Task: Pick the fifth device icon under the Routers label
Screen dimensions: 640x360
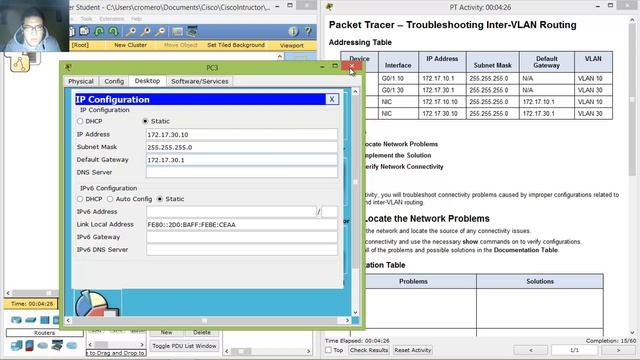Action: 72,346
